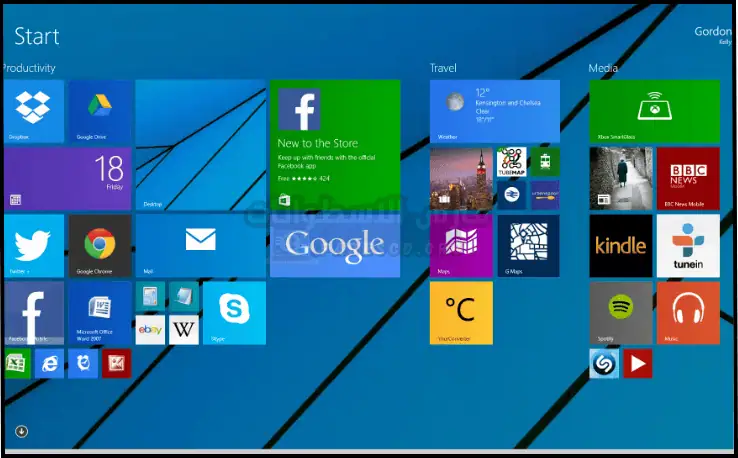Open the Desktop tile
Image resolution: width=738 pixels, height=458 pixels.
point(200,145)
